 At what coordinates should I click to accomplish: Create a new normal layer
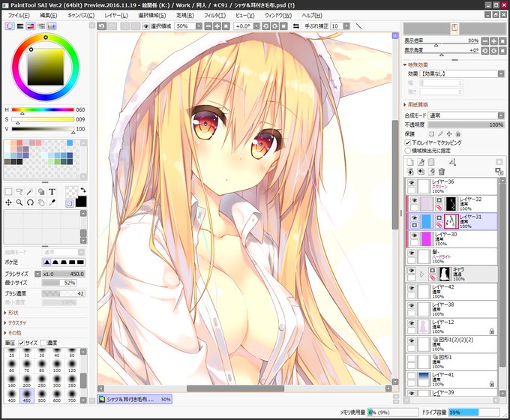tap(410, 162)
